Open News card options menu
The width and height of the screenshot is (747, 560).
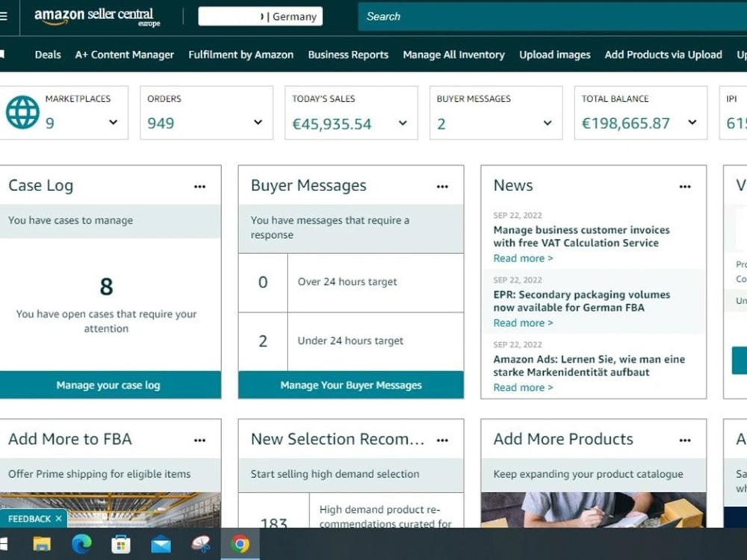click(x=684, y=187)
